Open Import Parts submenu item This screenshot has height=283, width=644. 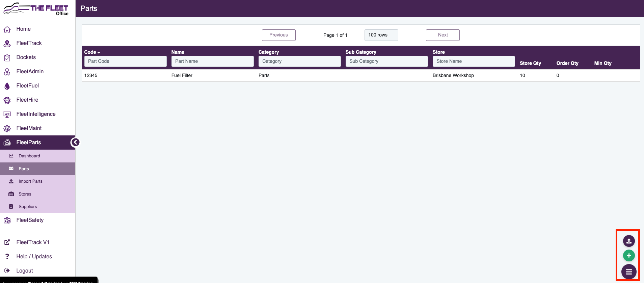30,181
